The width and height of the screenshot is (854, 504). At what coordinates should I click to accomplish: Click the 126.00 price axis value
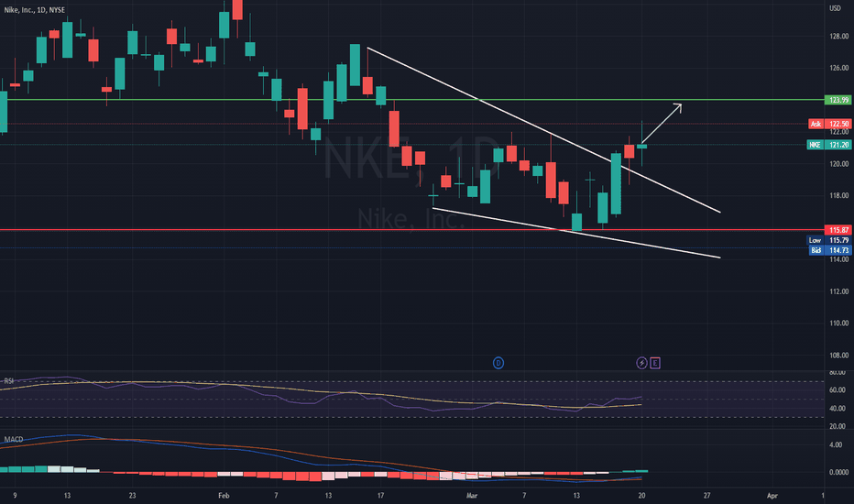pyautogui.click(x=838, y=68)
